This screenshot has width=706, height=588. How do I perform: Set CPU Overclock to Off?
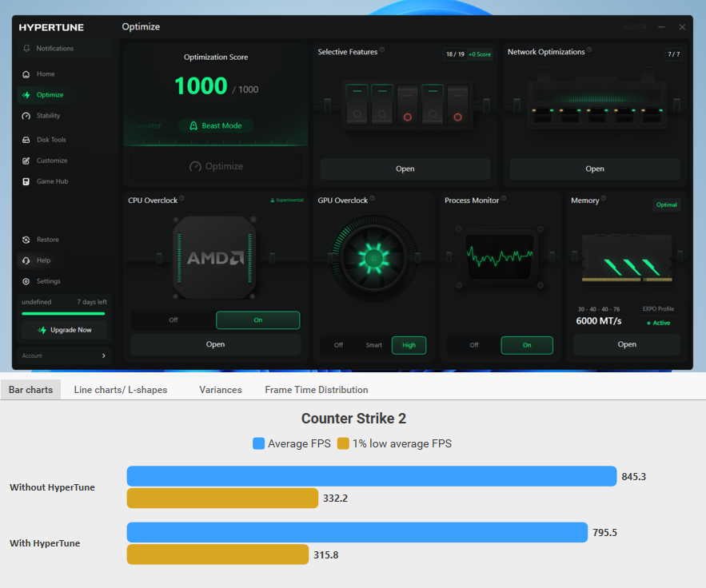(x=174, y=320)
